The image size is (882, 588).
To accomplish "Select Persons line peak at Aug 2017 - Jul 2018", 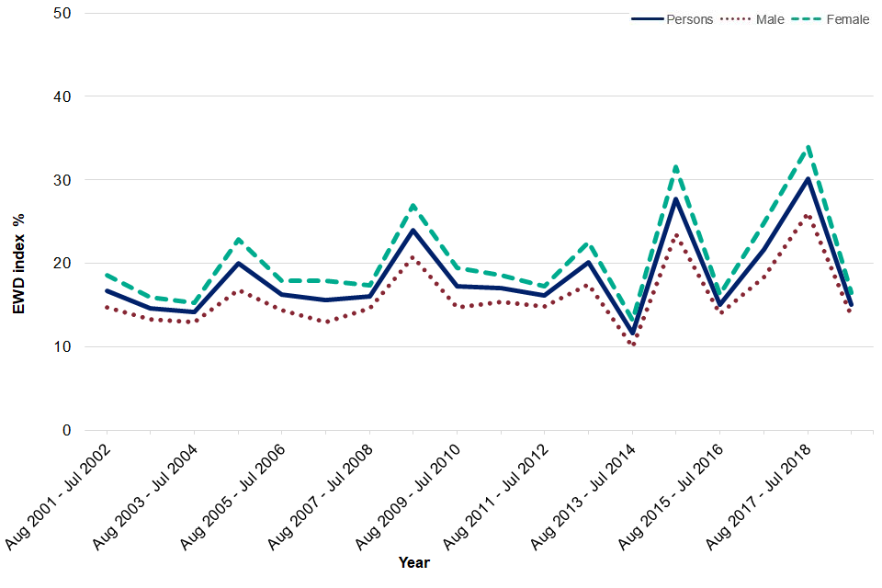I will point(808,178).
